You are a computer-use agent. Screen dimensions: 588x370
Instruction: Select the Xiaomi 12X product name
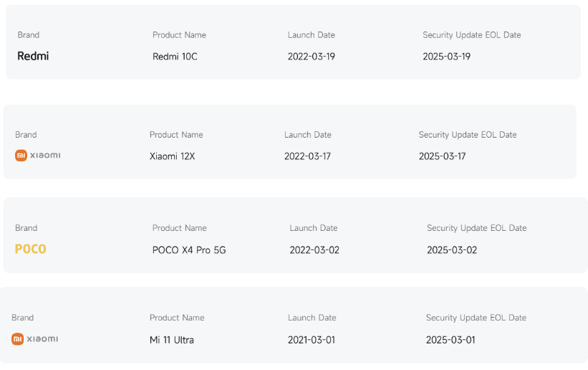click(172, 156)
